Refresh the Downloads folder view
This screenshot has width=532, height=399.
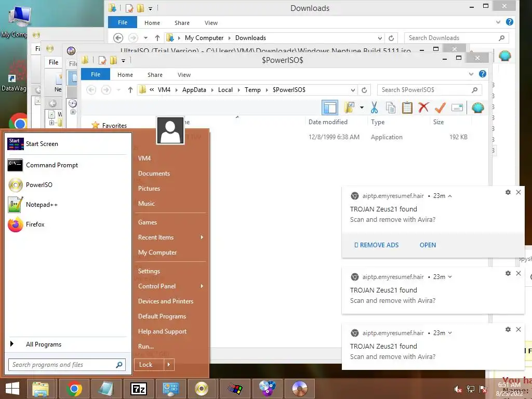click(x=391, y=38)
